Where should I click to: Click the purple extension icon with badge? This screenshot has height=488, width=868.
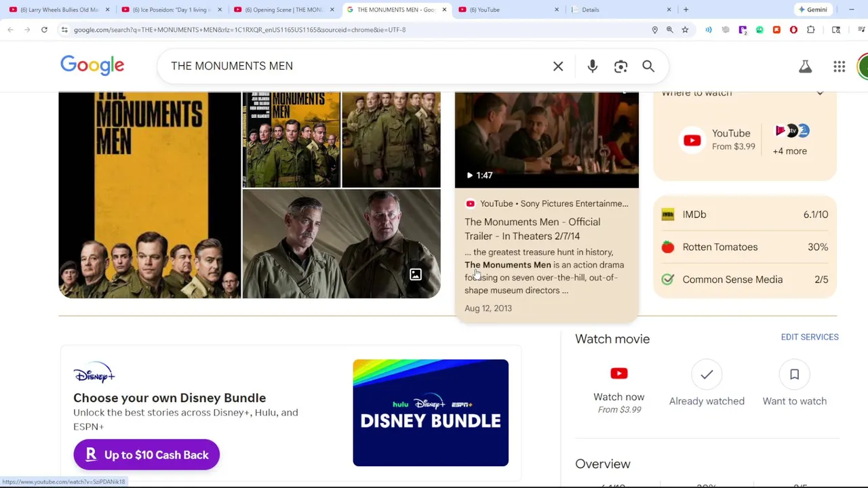[743, 29]
